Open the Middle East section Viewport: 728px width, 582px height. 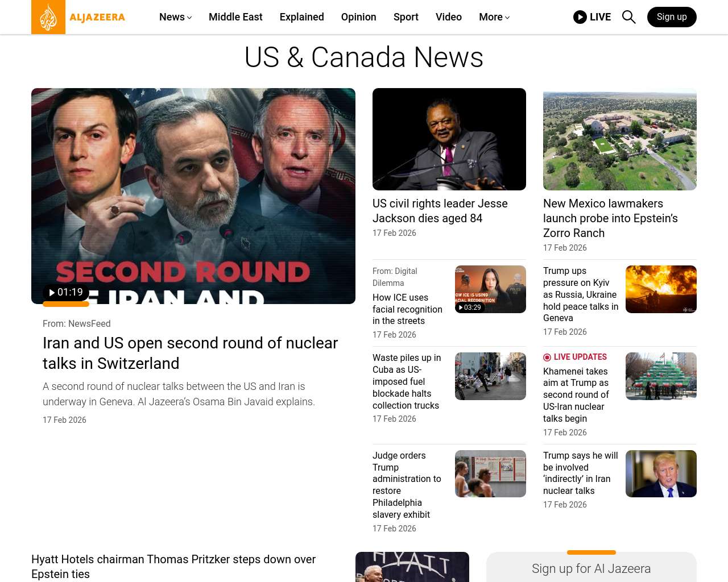[235, 17]
